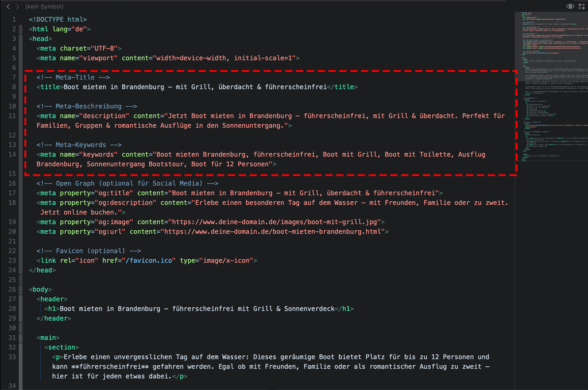Viewport: 588px width, 390px height.
Task: Fold the head element at line 3
Action: [21, 39]
